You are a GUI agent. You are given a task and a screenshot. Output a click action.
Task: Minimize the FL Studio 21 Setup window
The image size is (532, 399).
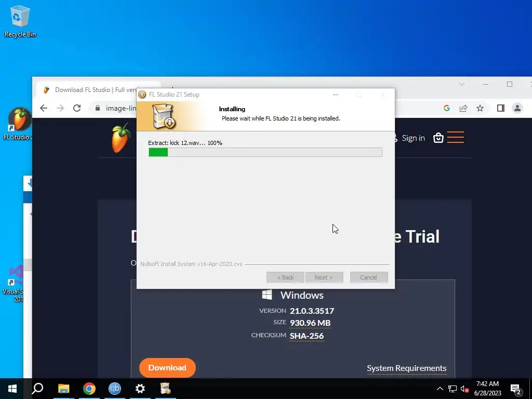tap(336, 95)
